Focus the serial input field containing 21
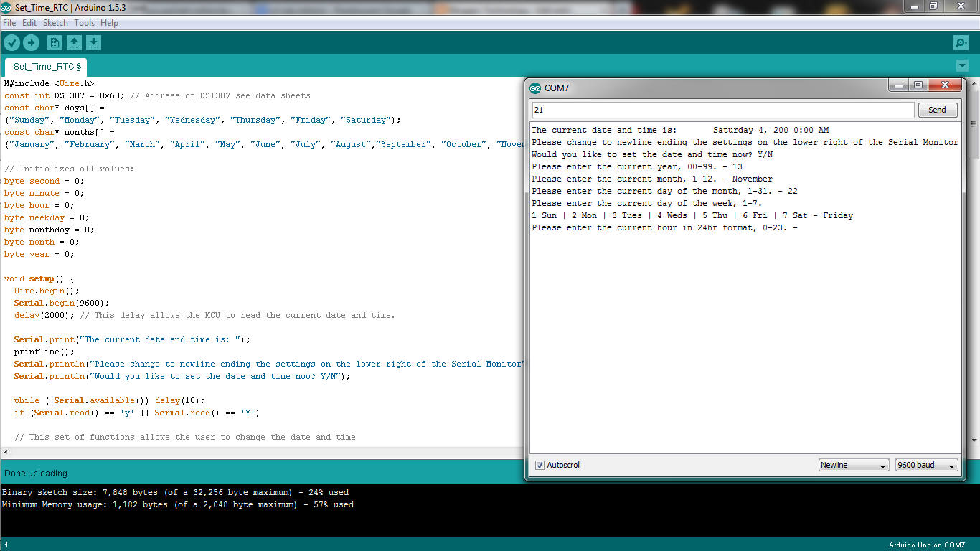The image size is (980, 551). point(723,110)
